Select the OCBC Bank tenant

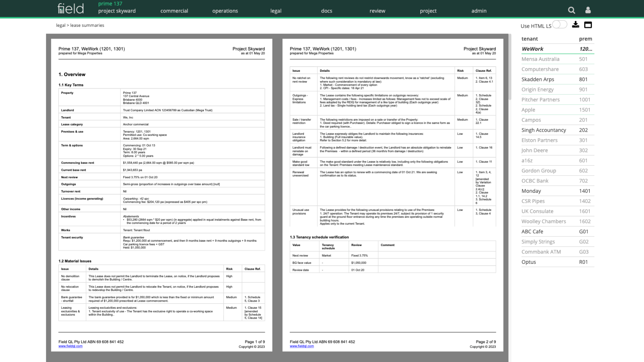click(557, 181)
